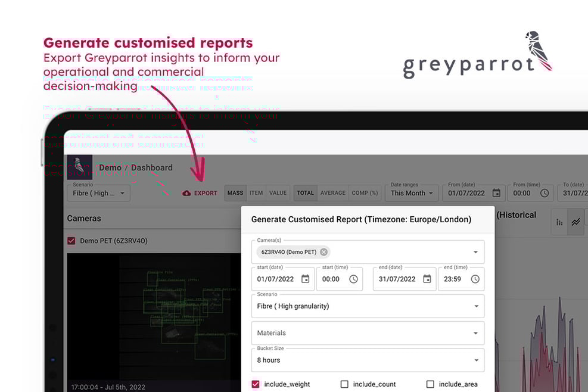Uncheck the include_weight checkbox
This screenshot has height=392, width=588.
click(x=256, y=384)
